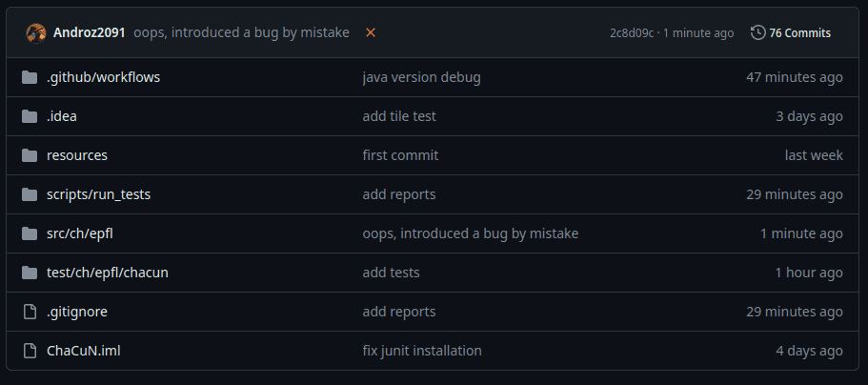The image size is (868, 385).
Task: Click the scripts/run_tests folder icon
Action: 30,194
